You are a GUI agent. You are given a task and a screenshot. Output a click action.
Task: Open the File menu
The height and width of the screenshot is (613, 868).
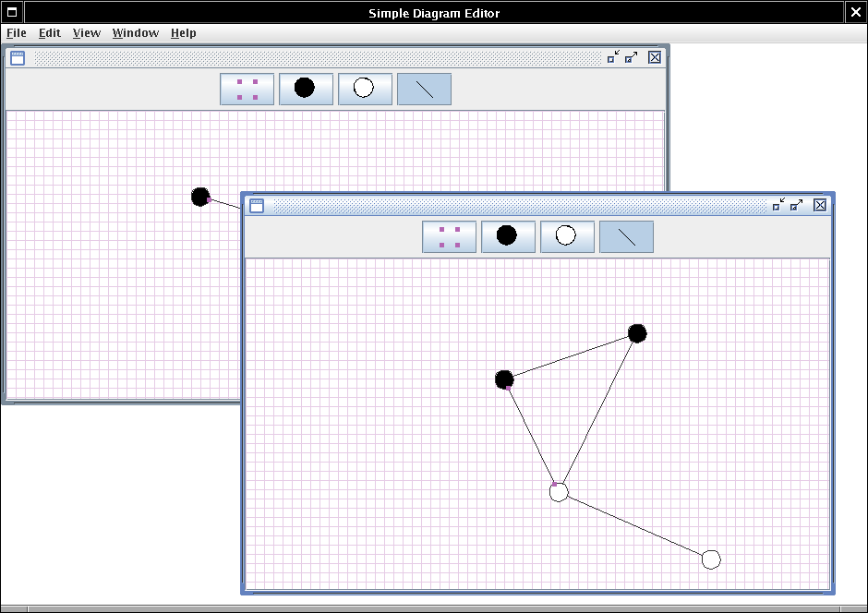coord(17,33)
